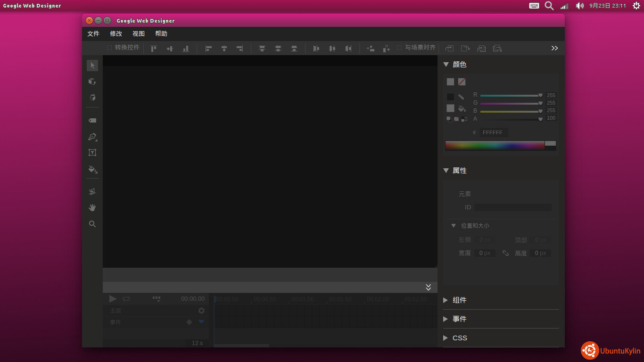
Task: Select the arrow Selection tool
Action: click(x=92, y=66)
